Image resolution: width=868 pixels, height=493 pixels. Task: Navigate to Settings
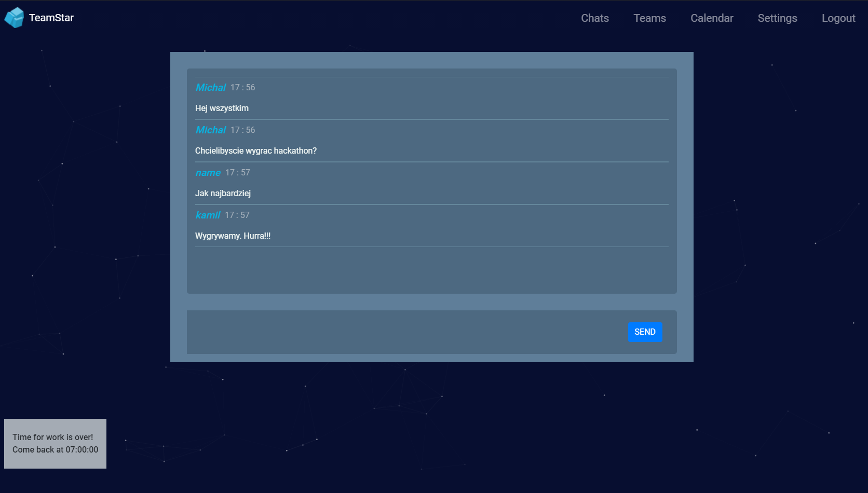tap(777, 18)
